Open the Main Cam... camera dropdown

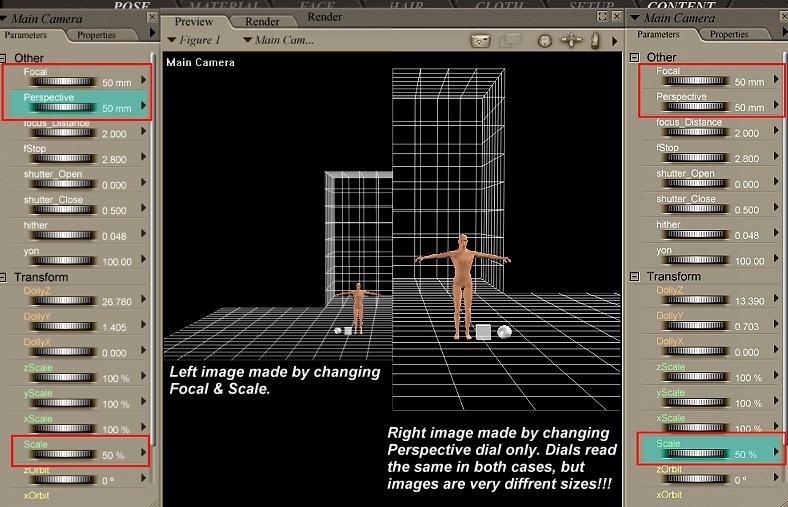tap(247, 41)
